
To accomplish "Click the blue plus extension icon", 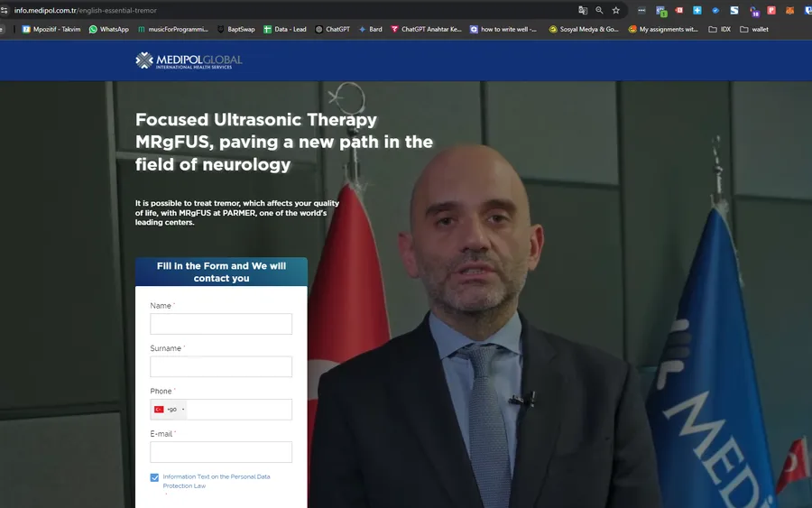I will (x=697, y=10).
